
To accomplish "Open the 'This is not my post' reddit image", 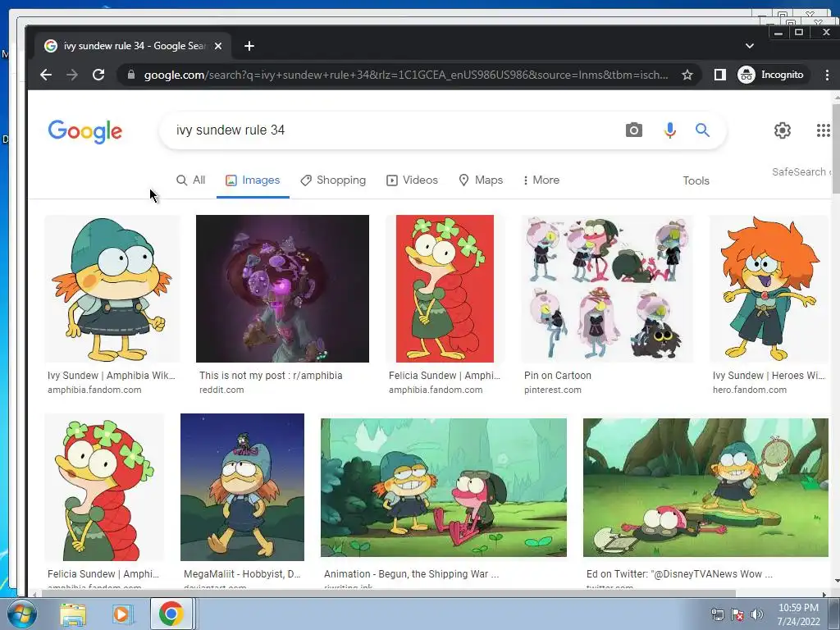I will point(282,289).
